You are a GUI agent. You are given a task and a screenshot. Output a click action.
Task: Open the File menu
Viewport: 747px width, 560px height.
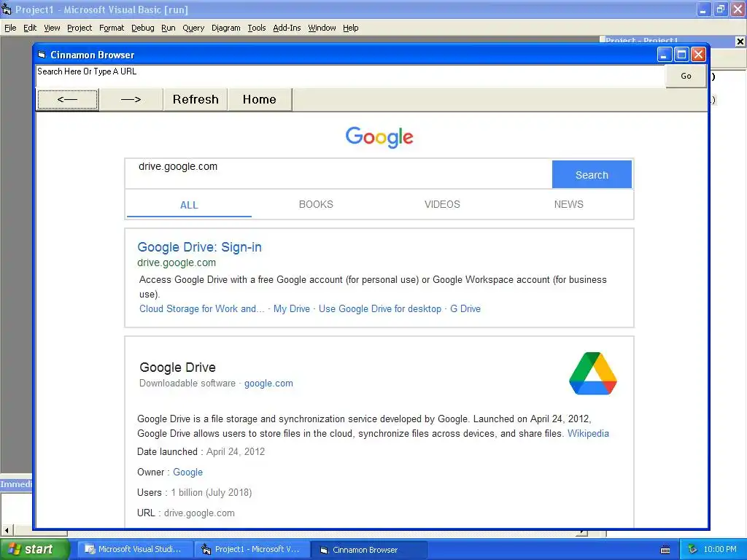[x=10, y=28]
